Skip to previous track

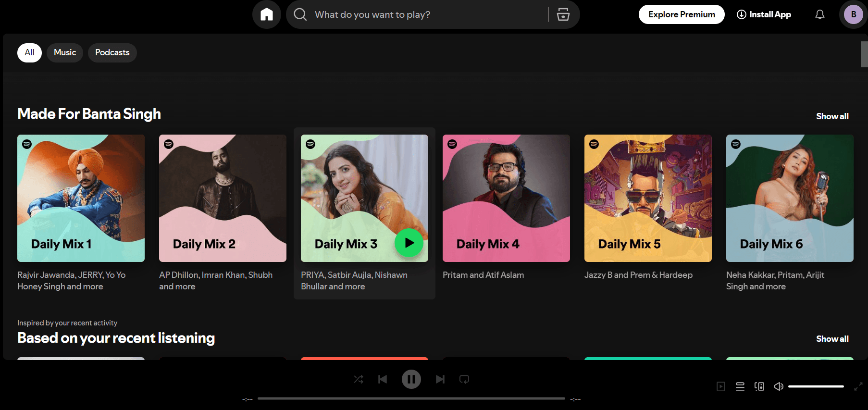pos(383,379)
